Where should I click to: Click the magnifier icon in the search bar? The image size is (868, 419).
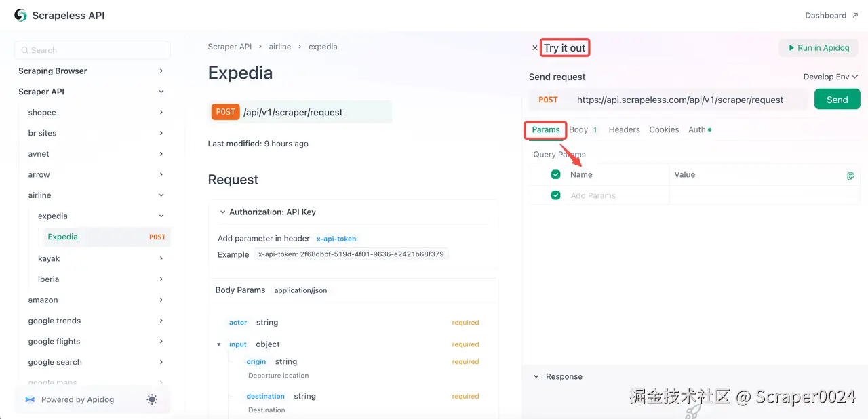coord(24,49)
